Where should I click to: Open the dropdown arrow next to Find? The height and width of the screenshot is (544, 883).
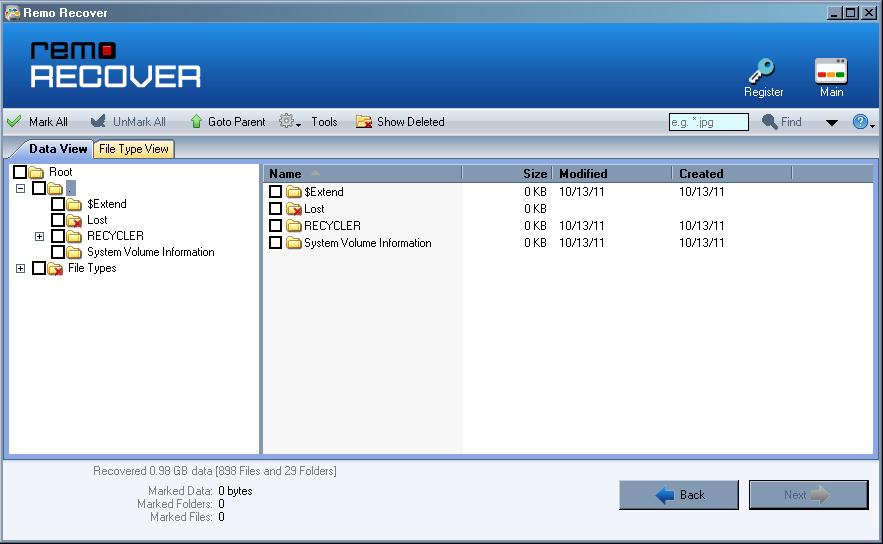pos(831,123)
